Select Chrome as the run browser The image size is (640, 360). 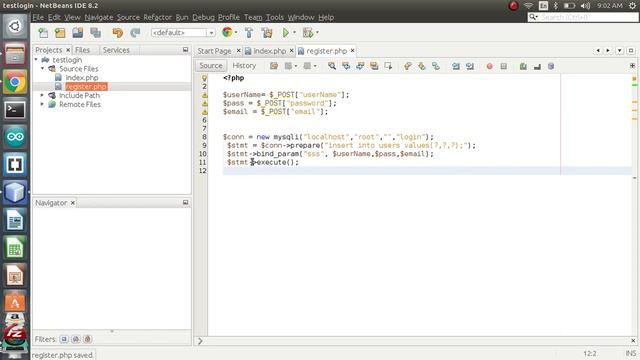coord(227,32)
